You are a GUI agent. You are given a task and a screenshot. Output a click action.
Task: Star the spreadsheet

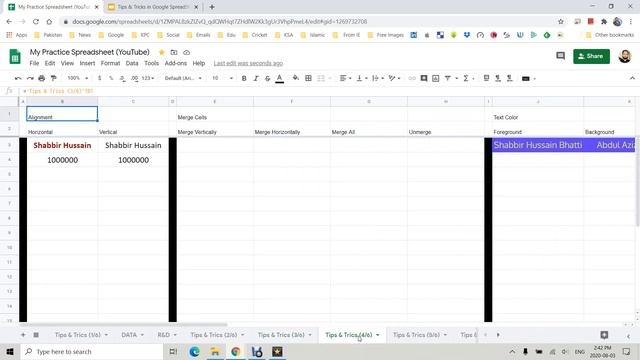tap(162, 52)
